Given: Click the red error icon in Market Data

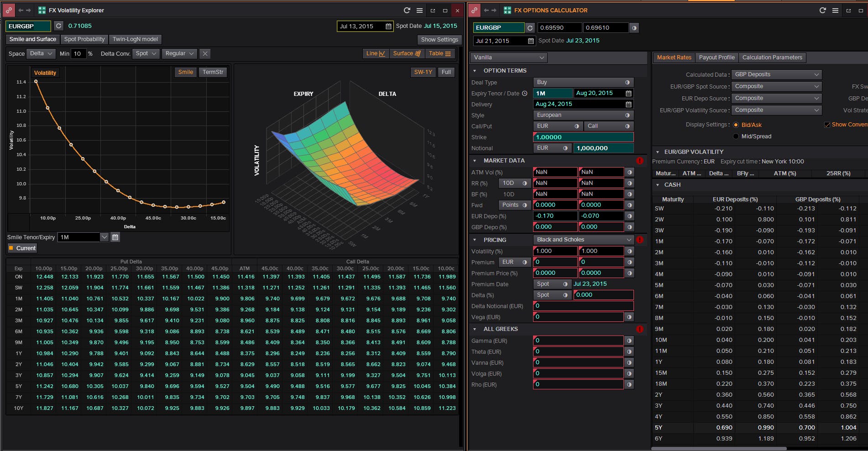Looking at the screenshot, I should click(x=639, y=161).
